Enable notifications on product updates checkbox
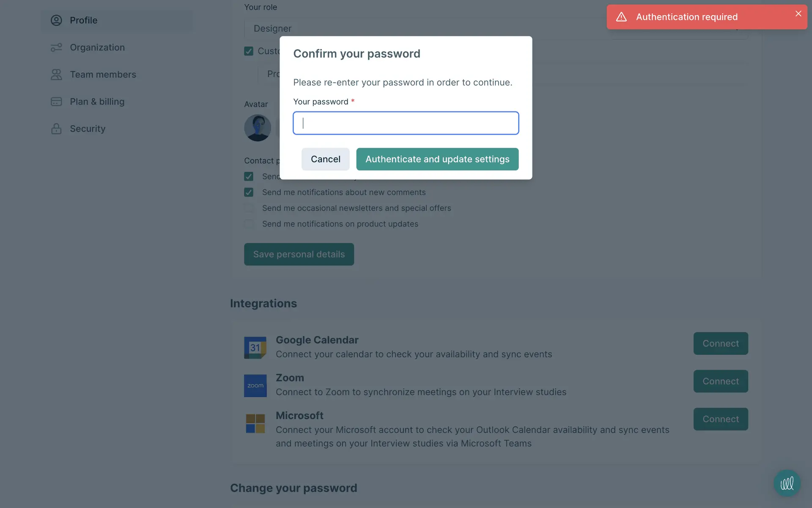Screen dimensions: 812x508 [x=249, y=224]
